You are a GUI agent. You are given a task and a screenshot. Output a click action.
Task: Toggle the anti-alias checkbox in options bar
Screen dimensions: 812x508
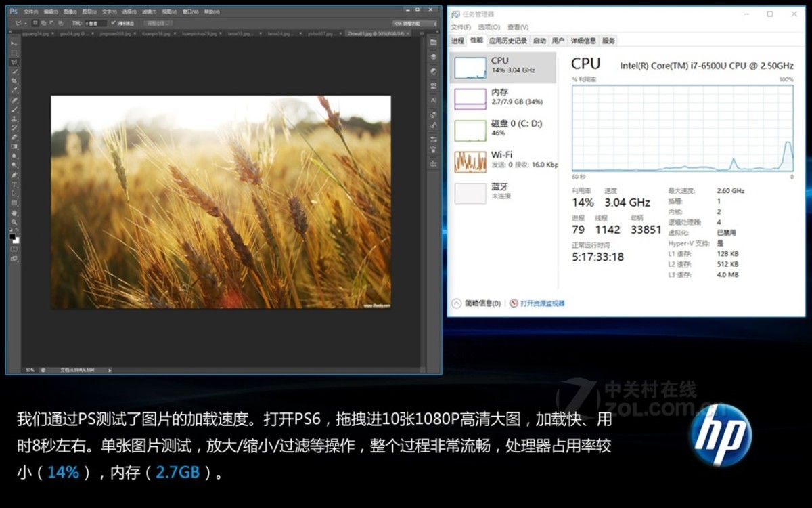(114, 23)
